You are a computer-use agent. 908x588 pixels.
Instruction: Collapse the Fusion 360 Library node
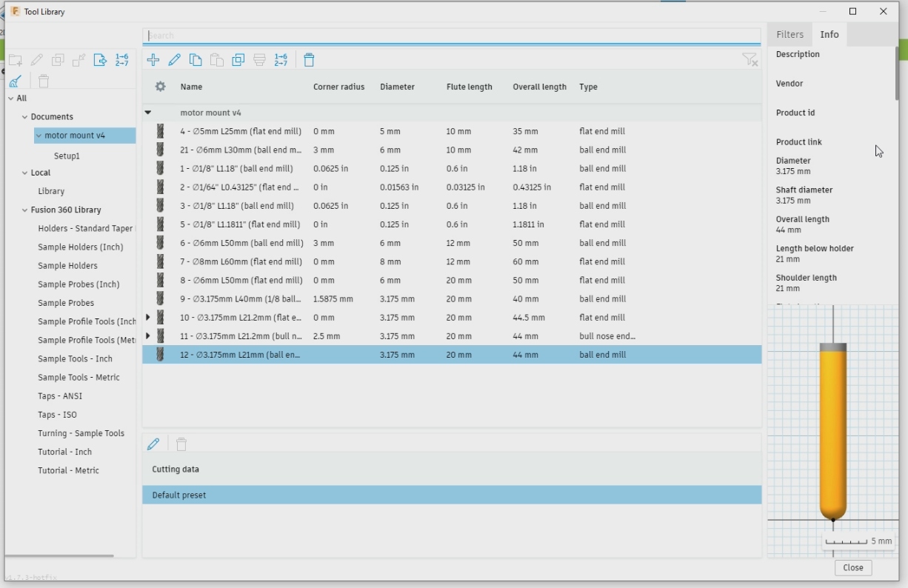[x=24, y=210]
